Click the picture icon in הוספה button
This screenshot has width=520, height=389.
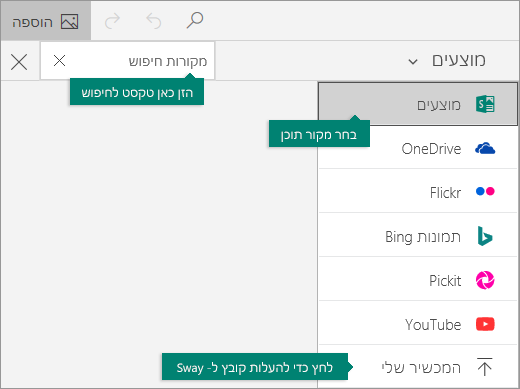click(x=69, y=22)
